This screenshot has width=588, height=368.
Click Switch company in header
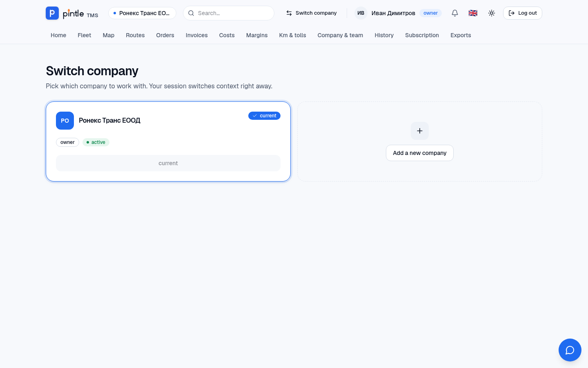[312, 13]
